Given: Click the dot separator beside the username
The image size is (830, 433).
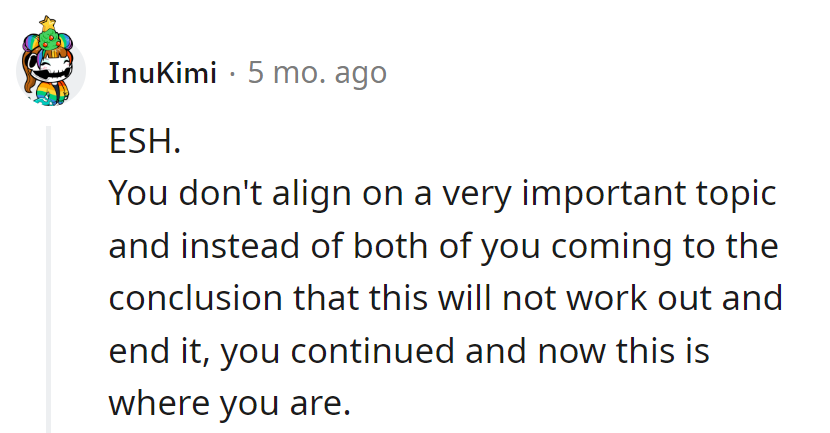Looking at the screenshot, I should click(232, 74).
